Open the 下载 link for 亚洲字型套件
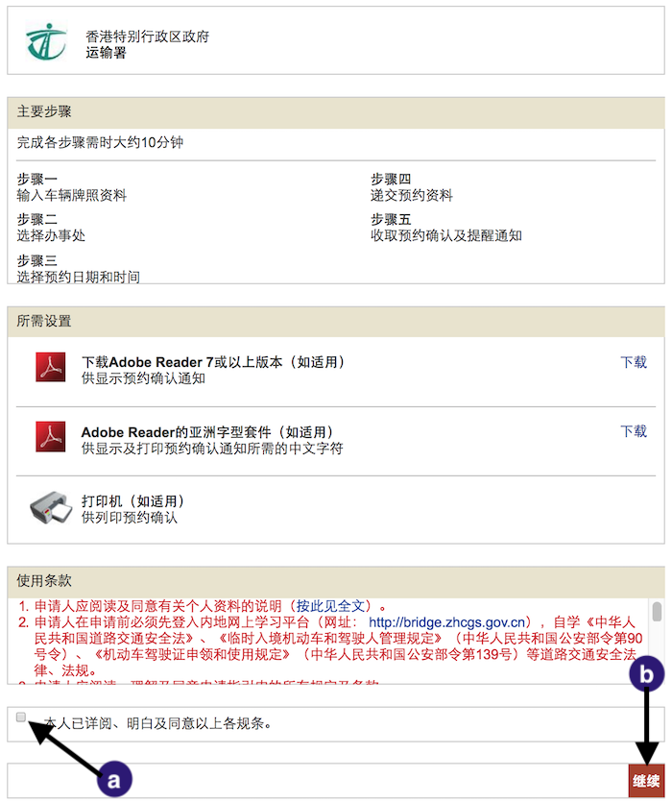This screenshot has height=802, width=672. (633, 431)
